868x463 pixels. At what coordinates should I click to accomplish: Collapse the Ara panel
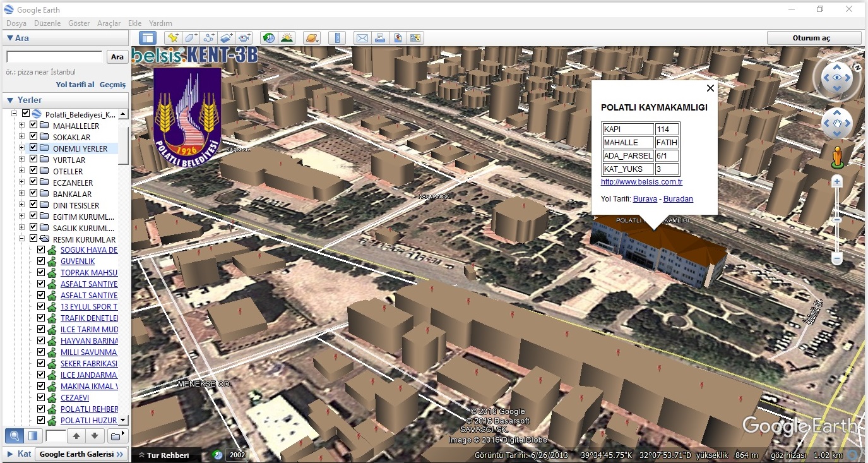click(x=10, y=38)
